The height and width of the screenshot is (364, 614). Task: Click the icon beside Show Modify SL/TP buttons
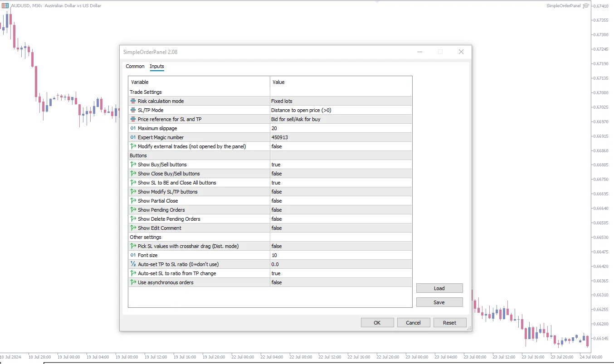pos(133,192)
